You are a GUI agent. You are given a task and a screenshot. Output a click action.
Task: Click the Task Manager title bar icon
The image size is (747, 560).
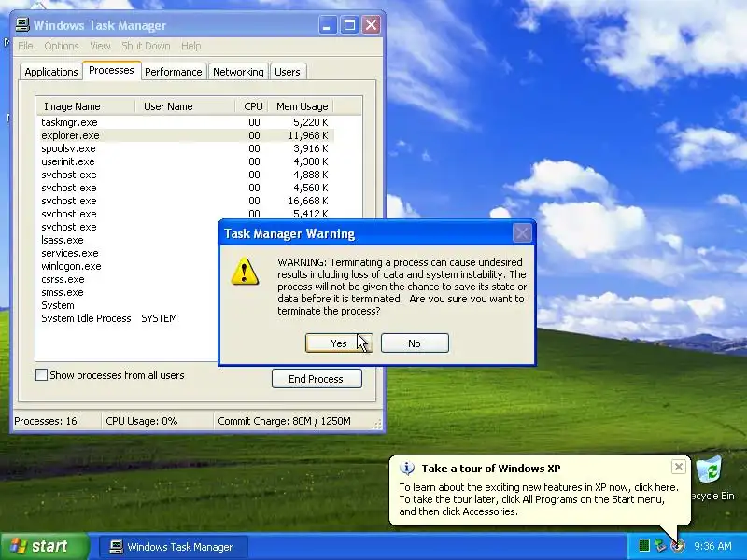pyautogui.click(x=21, y=25)
